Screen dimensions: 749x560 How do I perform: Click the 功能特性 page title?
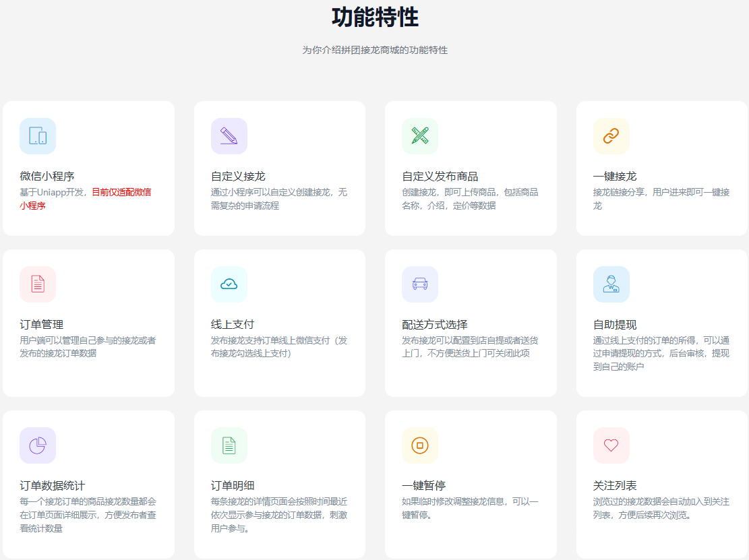[375, 18]
